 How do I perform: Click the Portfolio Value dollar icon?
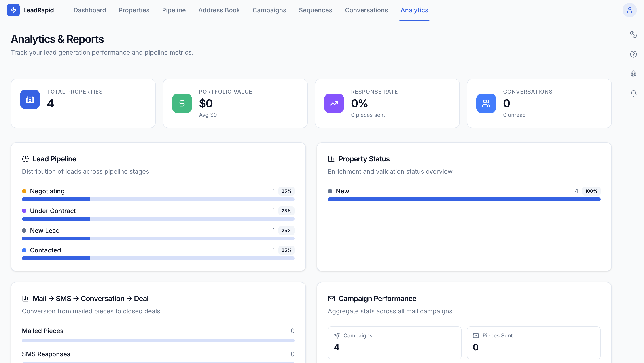(x=182, y=103)
